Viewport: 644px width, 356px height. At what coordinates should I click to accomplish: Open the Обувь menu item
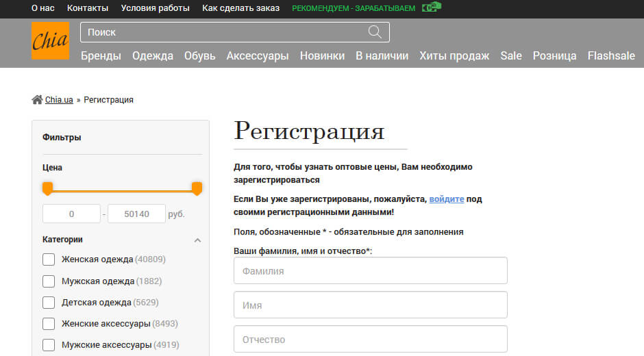(199, 56)
